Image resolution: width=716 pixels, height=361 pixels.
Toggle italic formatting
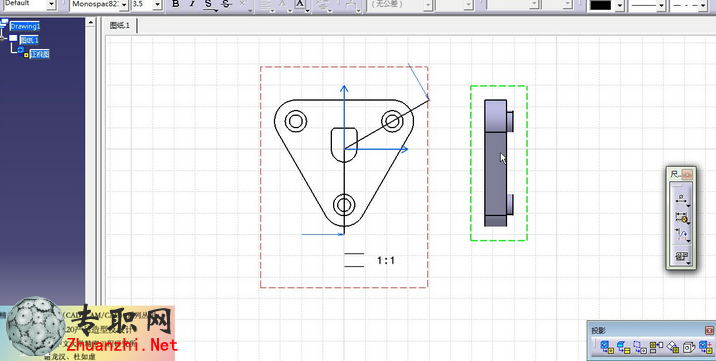click(x=192, y=4)
